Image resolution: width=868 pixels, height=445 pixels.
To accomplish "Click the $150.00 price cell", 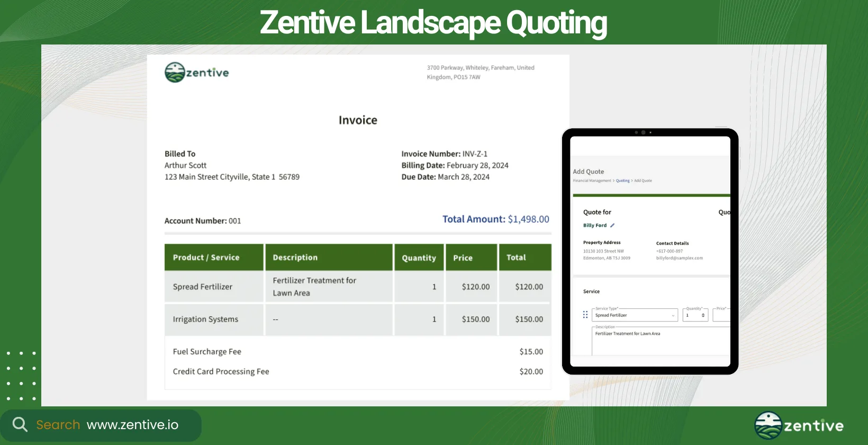I will pos(471,319).
